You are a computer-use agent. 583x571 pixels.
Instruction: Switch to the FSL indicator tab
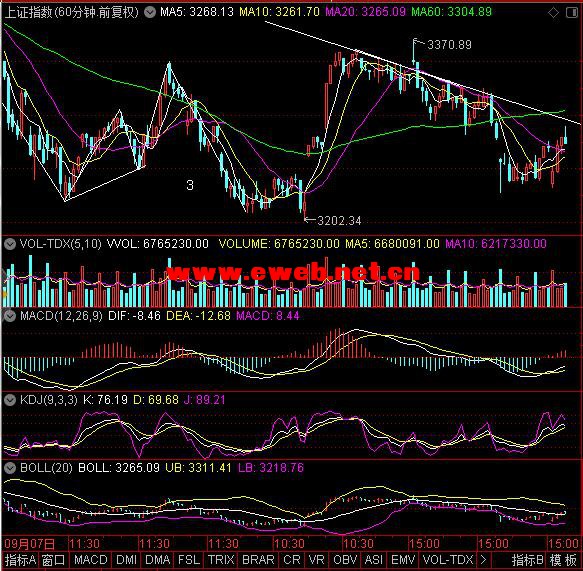189,560
